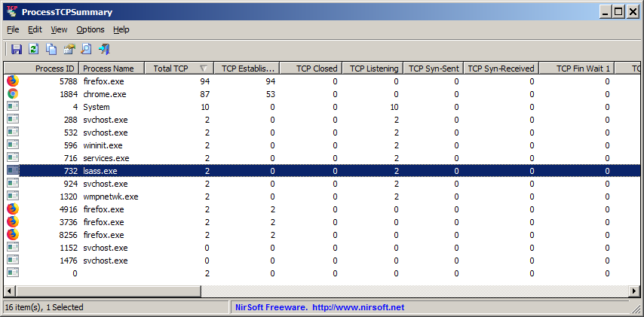Screen dimensions: 644x317
Task: Click the horizontal scrollbar thumb
Action: 109,291
